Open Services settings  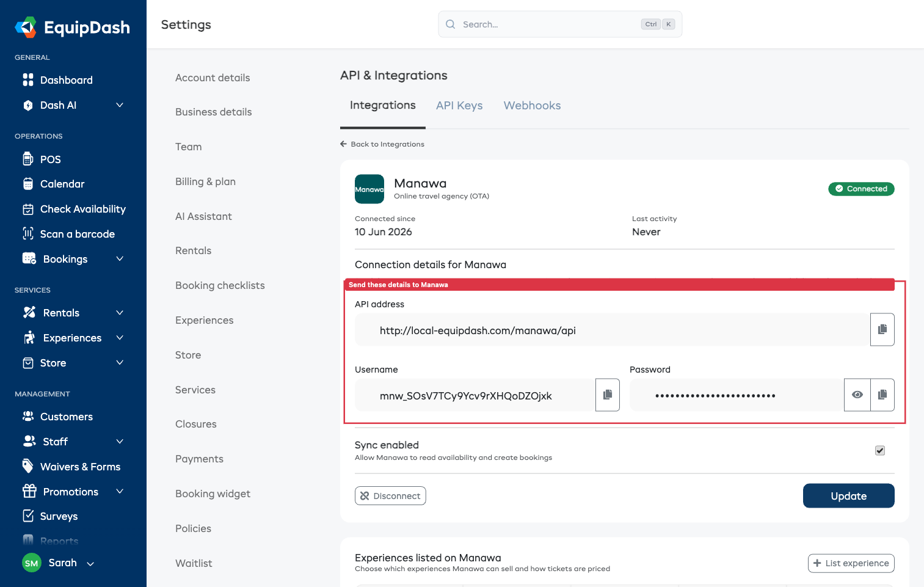point(195,390)
